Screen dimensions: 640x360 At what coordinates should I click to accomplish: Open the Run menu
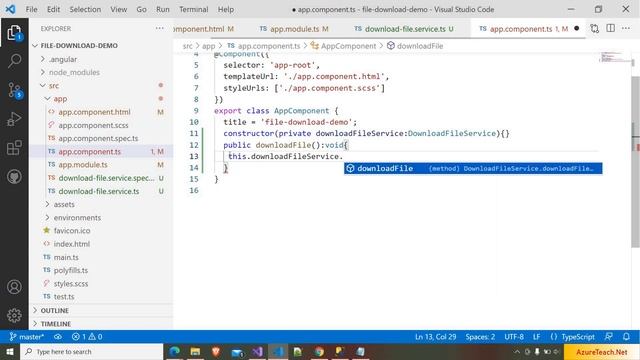162,9
